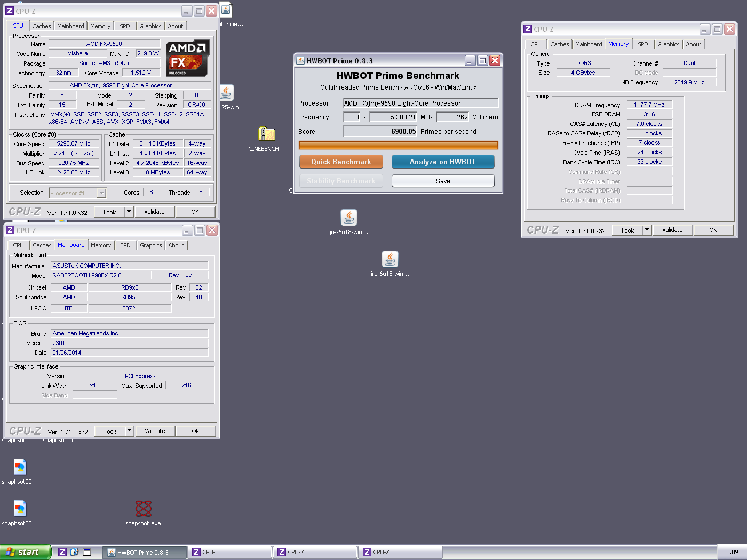Viewport: 747px width, 560px height.
Task: Click the BIOS version value 2301
Action: (x=129, y=343)
